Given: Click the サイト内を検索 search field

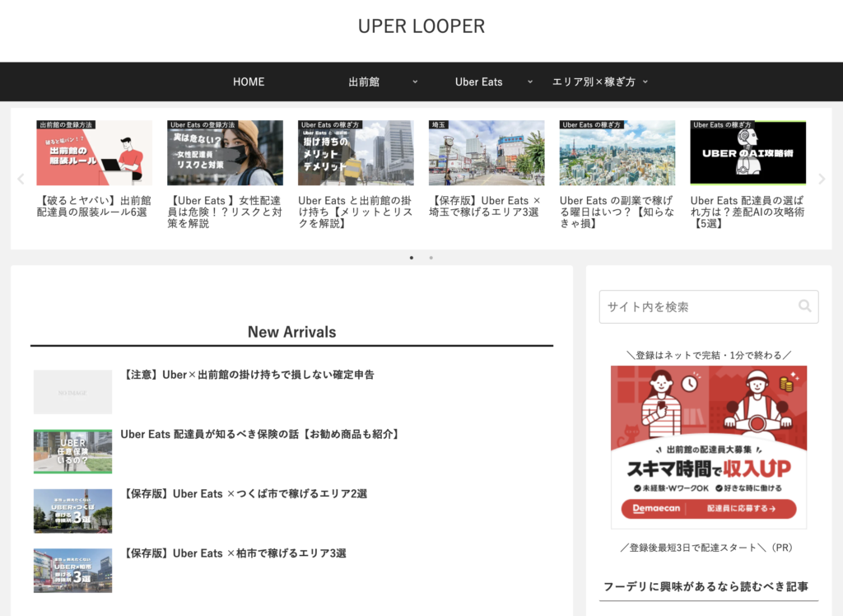Looking at the screenshot, I should (698, 306).
